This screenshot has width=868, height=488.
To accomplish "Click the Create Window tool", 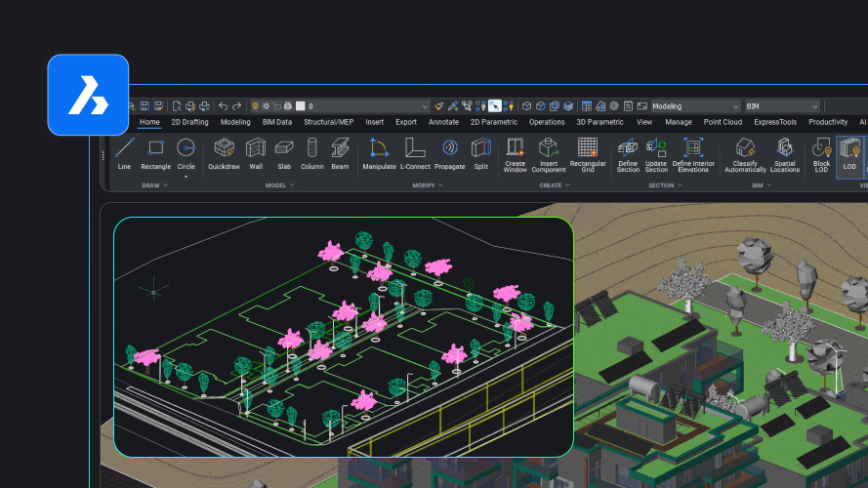I will pyautogui.click(x=515, y=155).
